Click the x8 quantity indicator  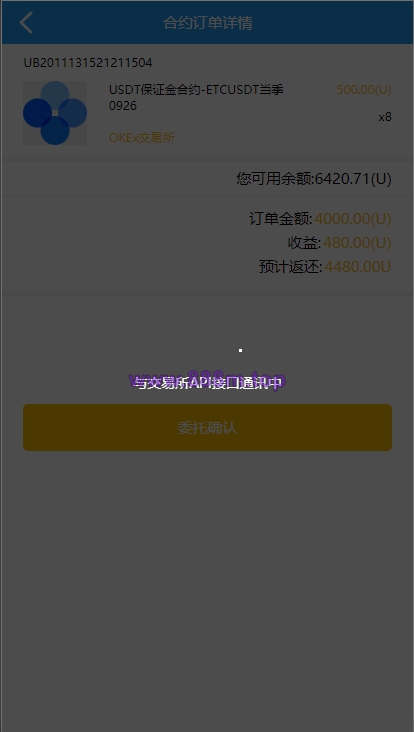pyautogui.click(x=385, y=117)
